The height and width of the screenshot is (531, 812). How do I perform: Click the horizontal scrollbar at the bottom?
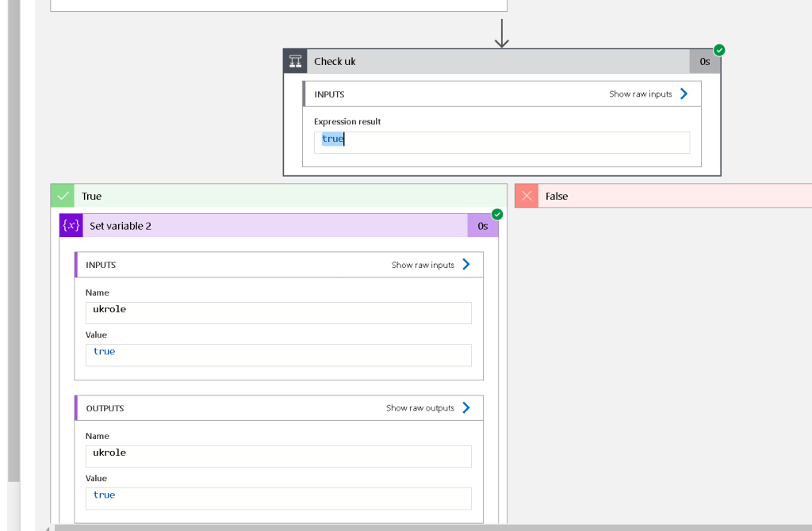[433, 528]
